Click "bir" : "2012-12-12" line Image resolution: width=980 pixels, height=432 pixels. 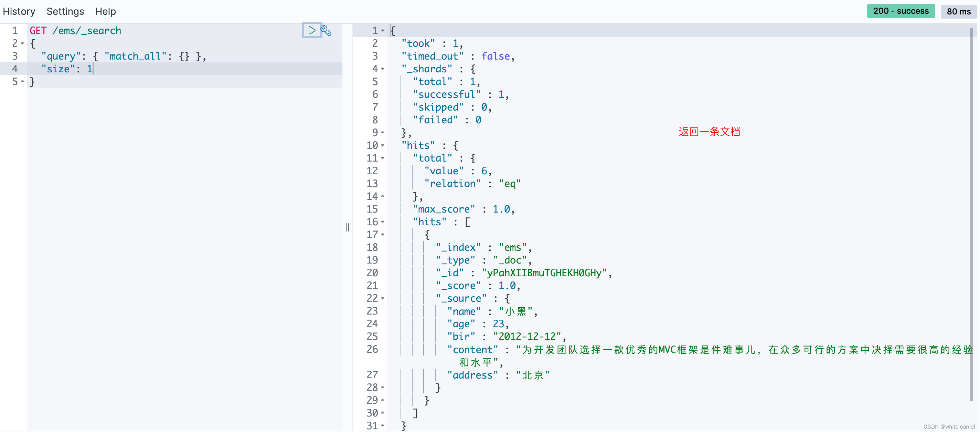pyautogui.click(x=507, y=337)
